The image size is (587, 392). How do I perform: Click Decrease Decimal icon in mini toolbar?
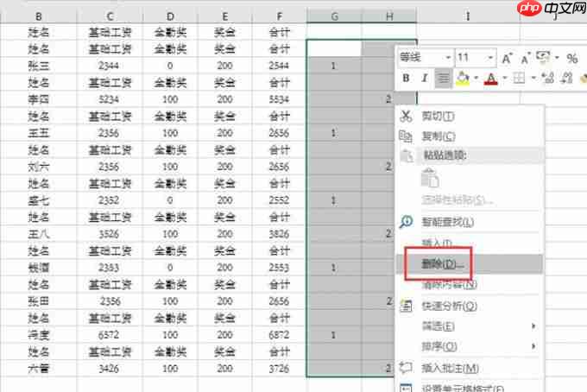pos(567,79)
